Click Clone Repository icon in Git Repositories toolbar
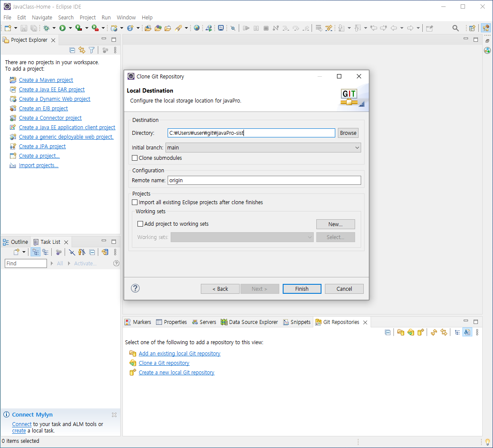 [x=411, y=332]
